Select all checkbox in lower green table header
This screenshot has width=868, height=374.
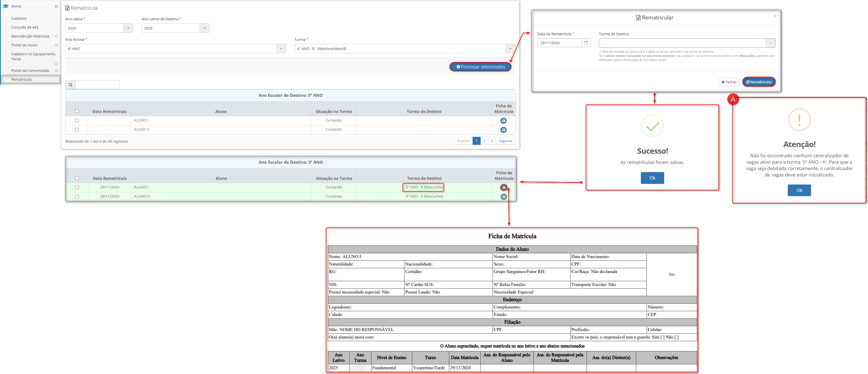coord(77,178)
